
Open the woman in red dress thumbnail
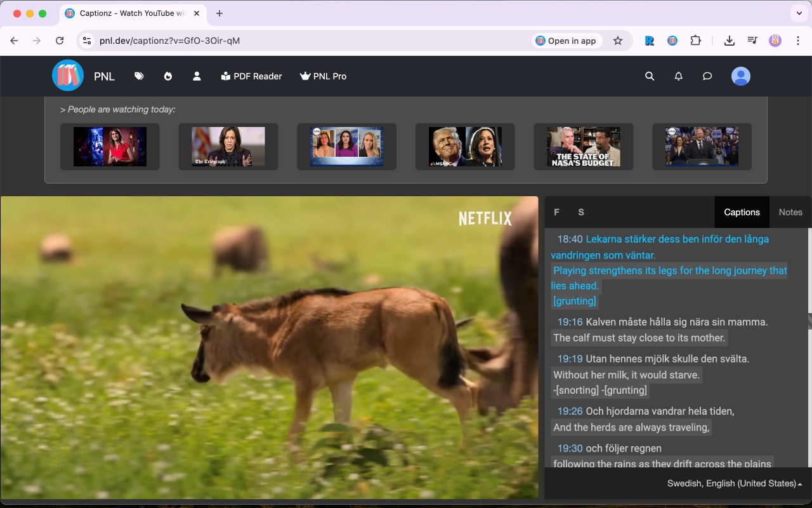click(110, 147)
